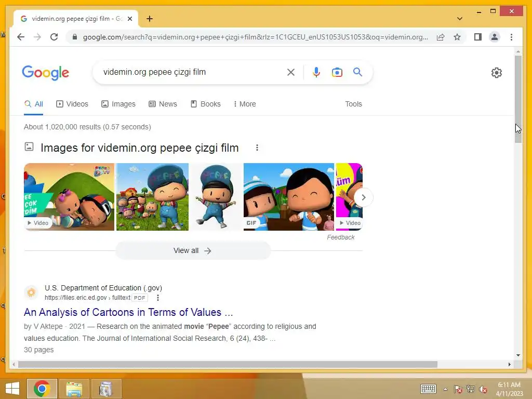The image size is (532, 399).
Task: Click the Feedback link under images
Action: (341, 237)
